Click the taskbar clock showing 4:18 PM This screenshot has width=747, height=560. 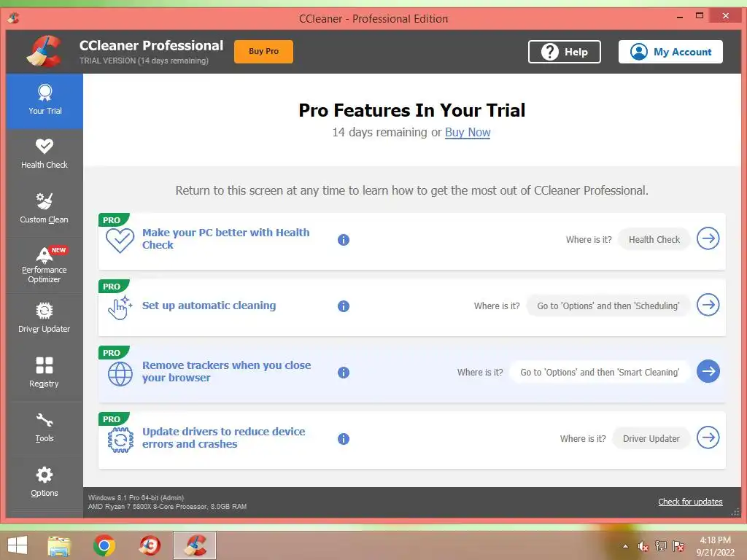[x=715, y=546]
